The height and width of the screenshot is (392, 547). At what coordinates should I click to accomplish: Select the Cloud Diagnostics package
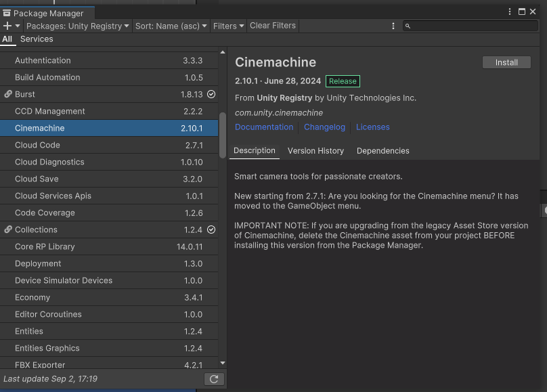(109, 162)
